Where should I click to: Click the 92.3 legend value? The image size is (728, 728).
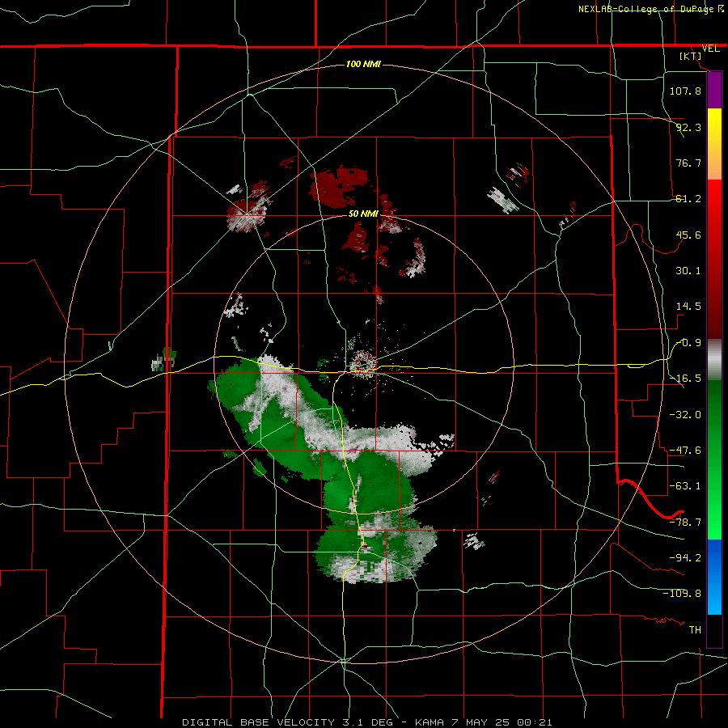[688, 127]
